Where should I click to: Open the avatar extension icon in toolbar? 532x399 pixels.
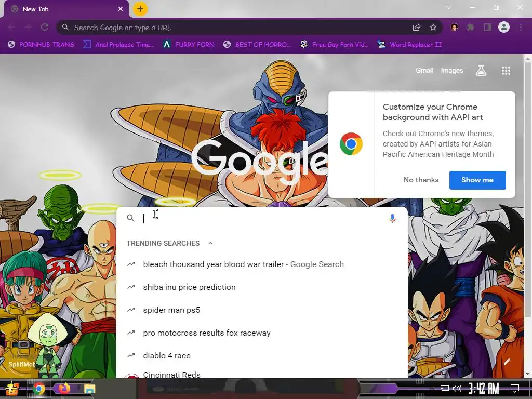click(454, 27)
